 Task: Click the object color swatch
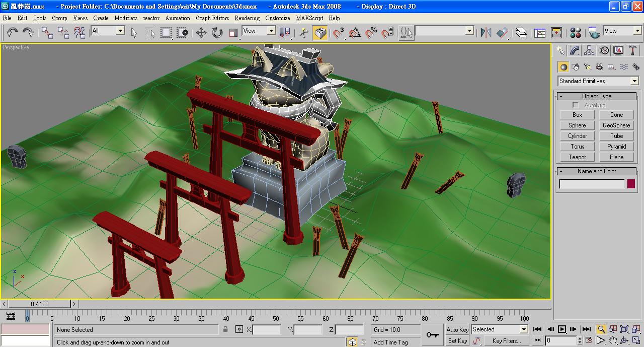(x=631, y=184)
